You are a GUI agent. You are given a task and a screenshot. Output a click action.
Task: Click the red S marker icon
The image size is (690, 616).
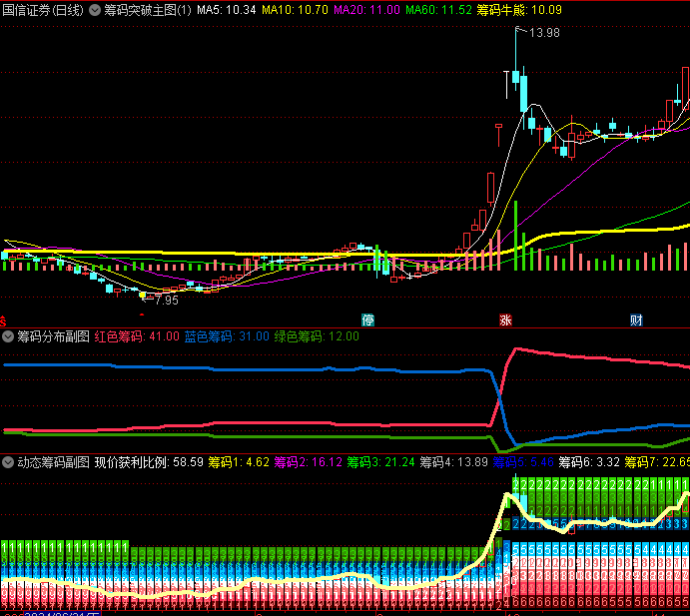pos(3,320)
